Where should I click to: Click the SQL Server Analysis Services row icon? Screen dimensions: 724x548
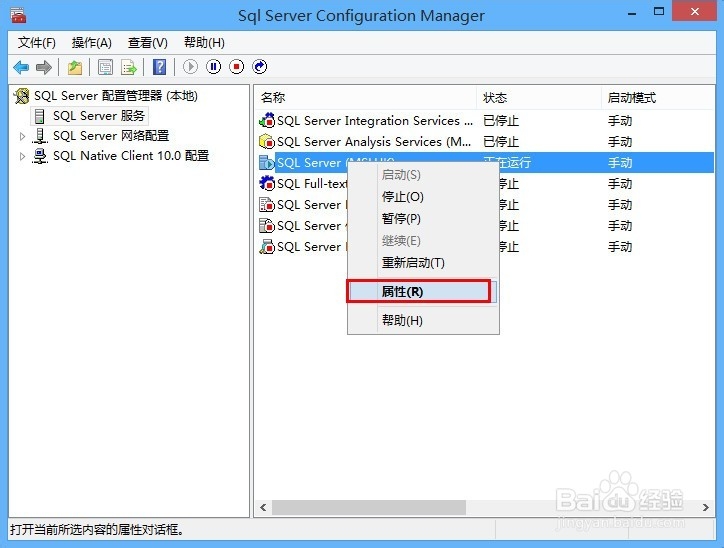pyautogui.click(x=267, y=142)
